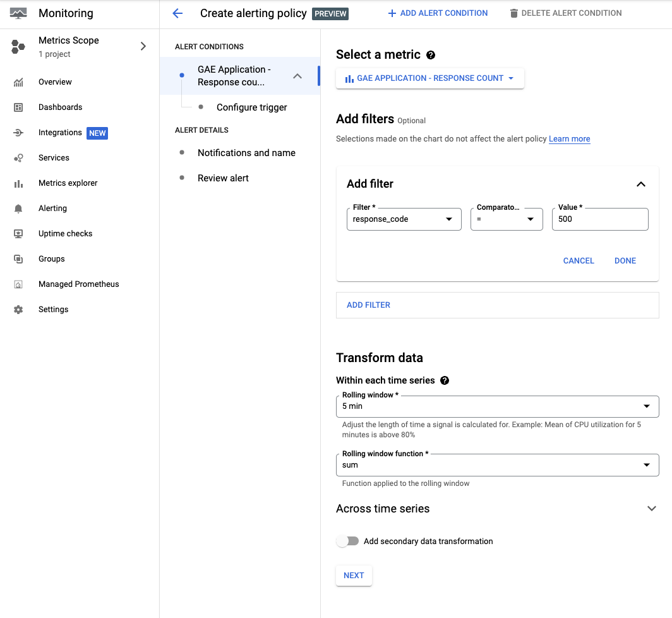Open the Learn more link
Viewport: 672px width, 618px height.
point(569,139)
